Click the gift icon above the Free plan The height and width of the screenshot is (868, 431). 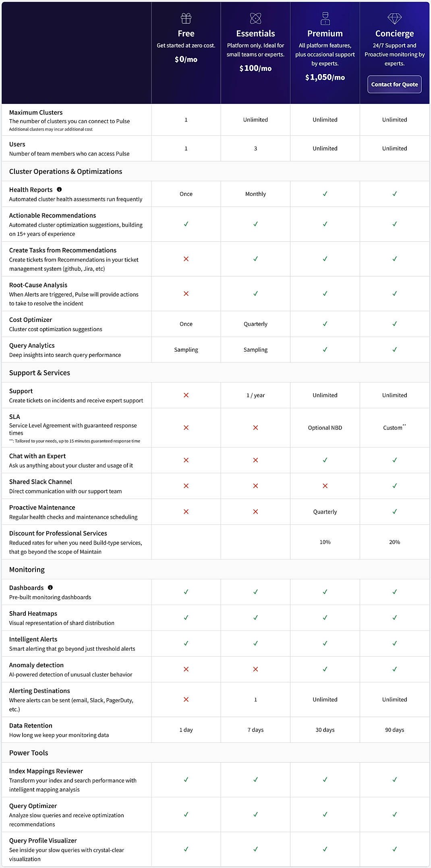(x=186, y=18)
